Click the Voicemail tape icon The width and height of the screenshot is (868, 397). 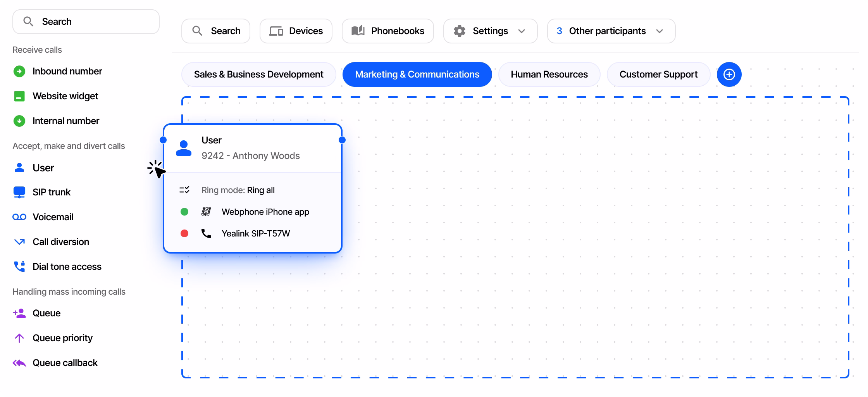(19, 217)
